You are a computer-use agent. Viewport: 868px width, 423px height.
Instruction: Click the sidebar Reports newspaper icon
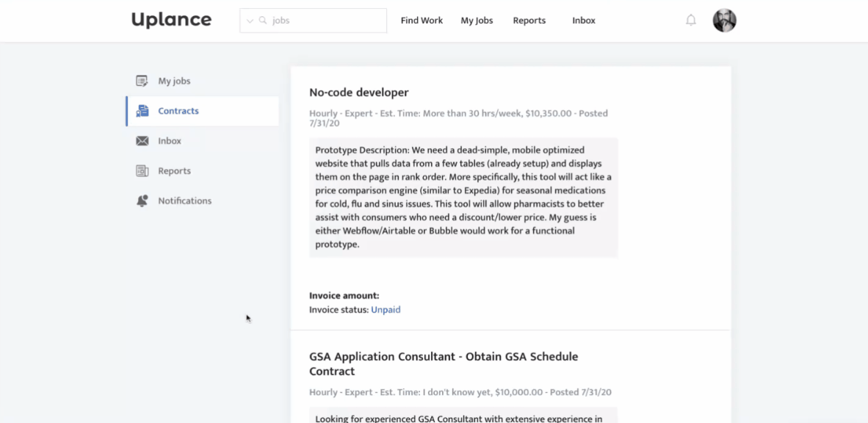tap(142, 171)
